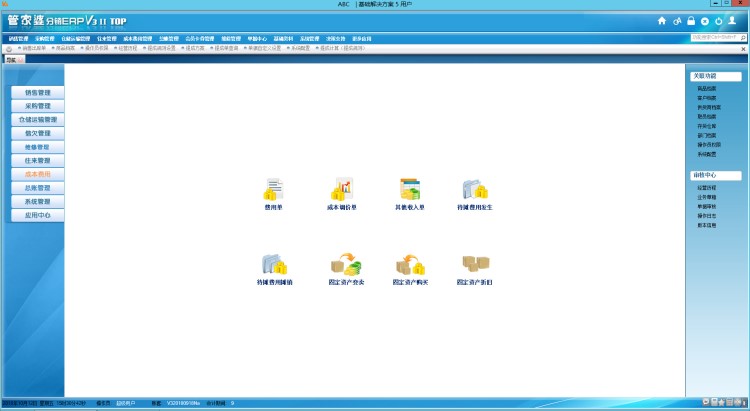Open 业务草稿 link under 审核中心
The height and width of the screenshot is (411, 750).
tap(706, 197)
